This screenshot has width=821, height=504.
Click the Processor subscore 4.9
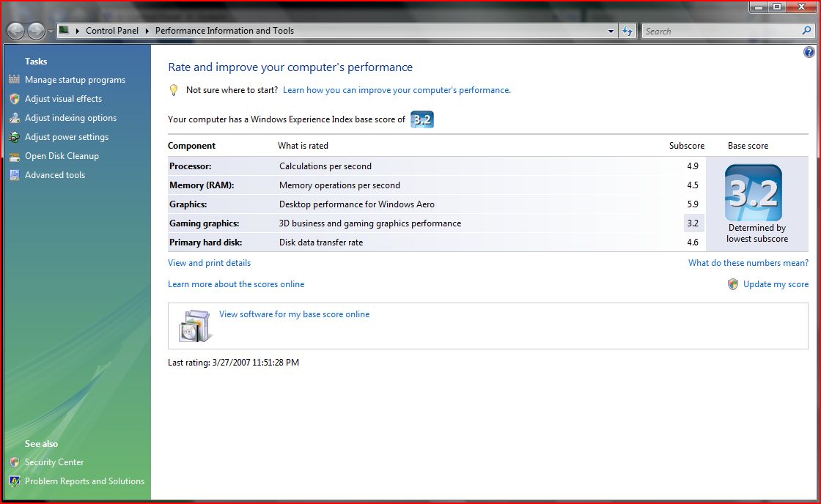pyautogui.click(x=693, y=166)
